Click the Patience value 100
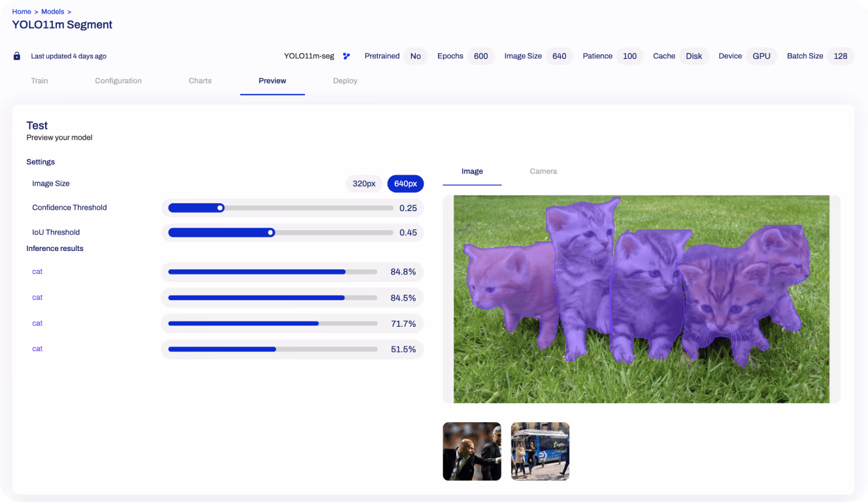The width and height of the screenshot is (868, 502). click(x=630, y=56)
